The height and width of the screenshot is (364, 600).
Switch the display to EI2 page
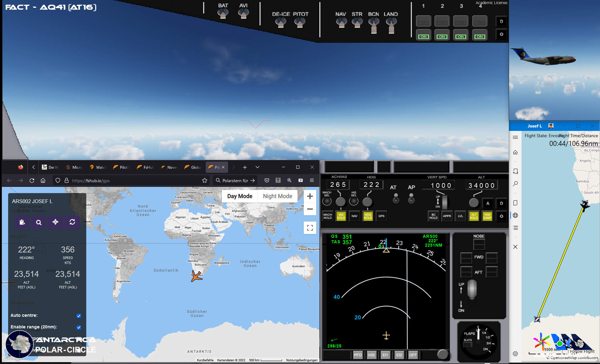point(399,355)
